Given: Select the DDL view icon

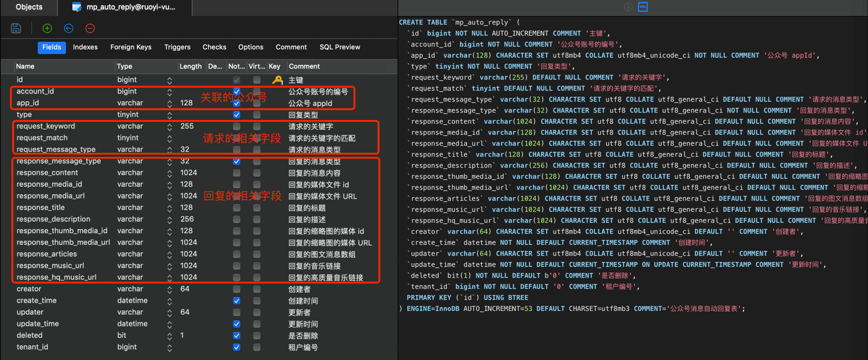Looking at the screenshot, I should pyautogui.click(x=643, y=7).
